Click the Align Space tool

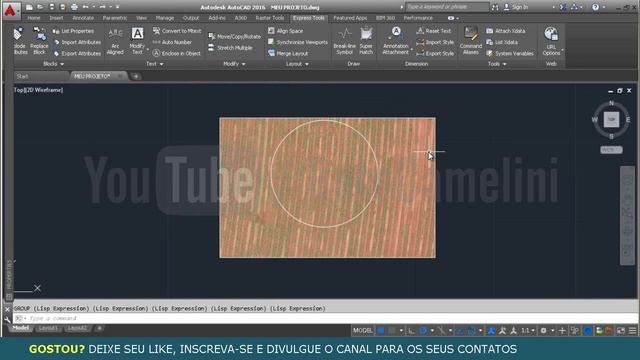tap(285, 31)
